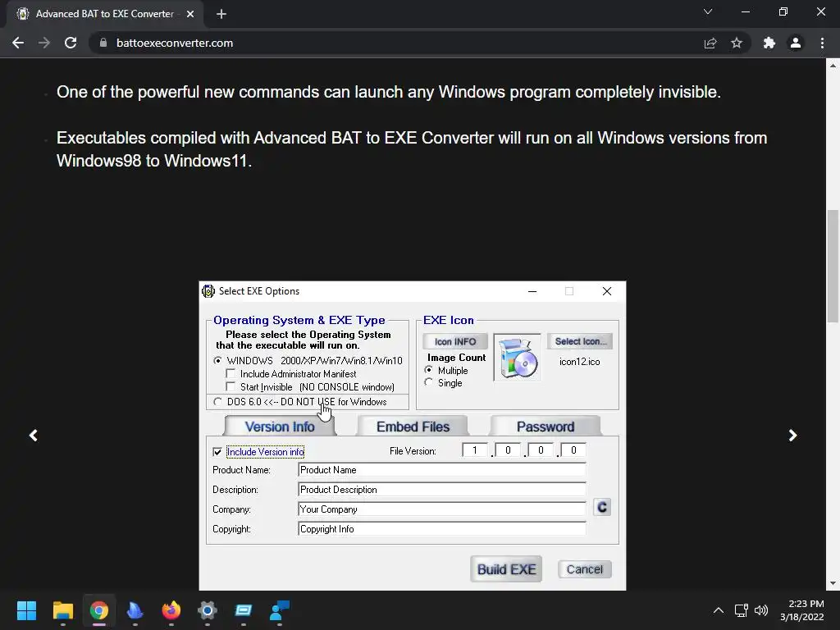Launch Firefox from the taskbar
This screenshot has height=630, width=840.
pyautogui.click(x=171, y=610)
